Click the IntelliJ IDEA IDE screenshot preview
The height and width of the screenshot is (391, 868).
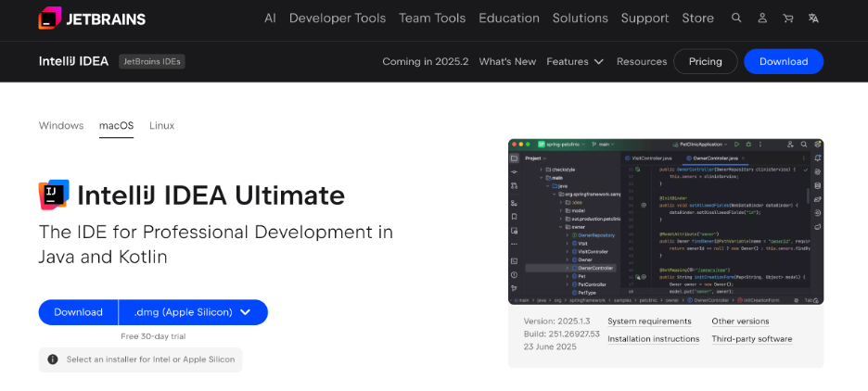665,221
